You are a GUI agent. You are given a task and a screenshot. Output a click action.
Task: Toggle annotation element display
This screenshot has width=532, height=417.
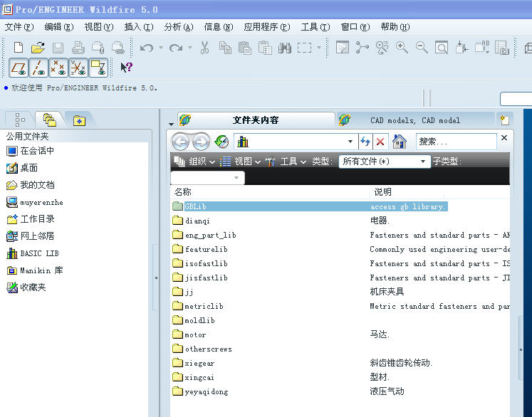[98, 68]
